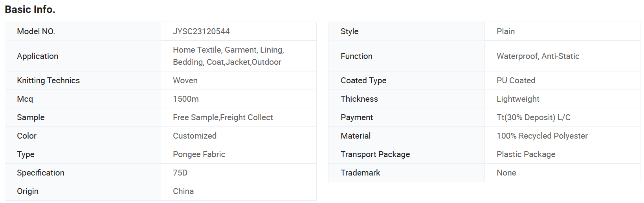644x203 pixels.
Task: Click Free Sample,Freight Collect text
Action: 223,117
